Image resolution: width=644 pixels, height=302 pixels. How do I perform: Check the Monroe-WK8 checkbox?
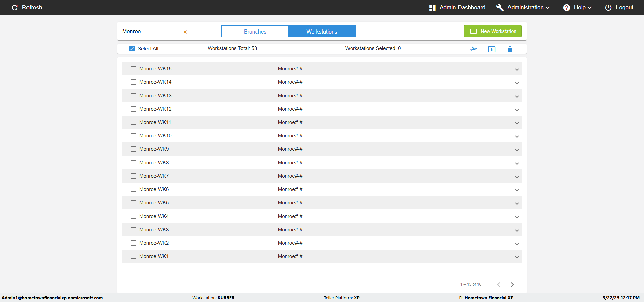pos(133,163)
